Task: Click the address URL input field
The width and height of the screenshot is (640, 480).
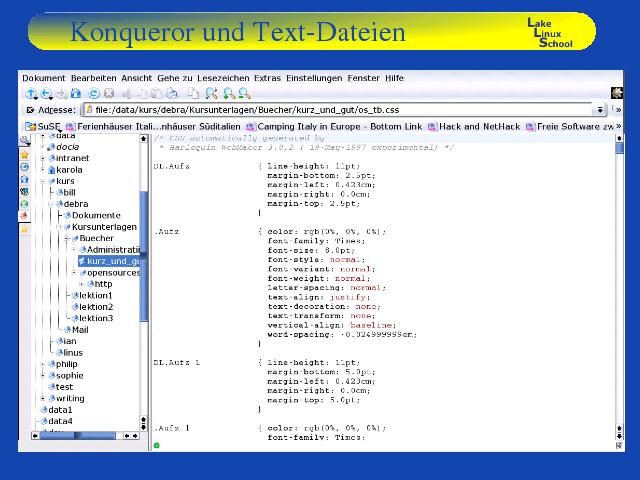Action: point(338,110)
